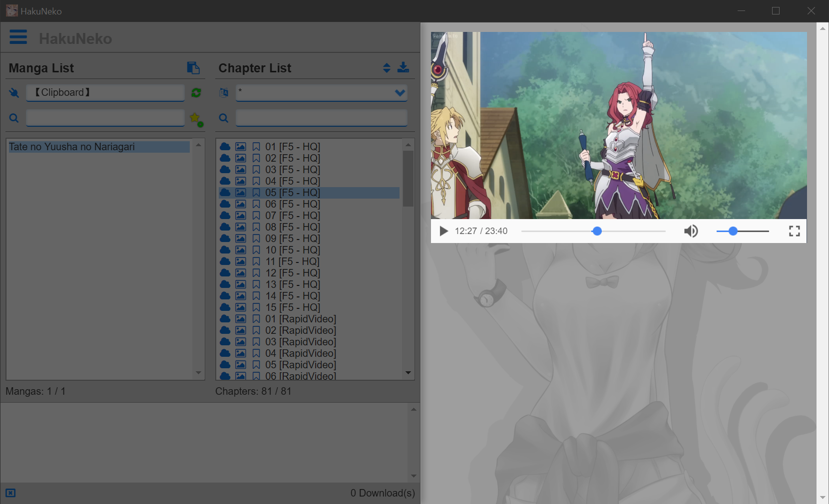Download chapter 01 [F5 - HQ] cloud icon
Screen dimensions: 829x504
tap(225, 147)
